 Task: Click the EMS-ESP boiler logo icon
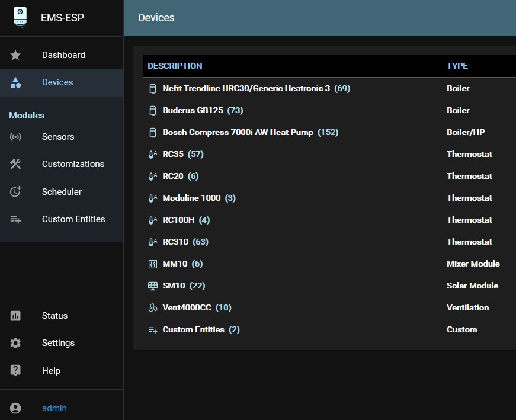[20, 17]
